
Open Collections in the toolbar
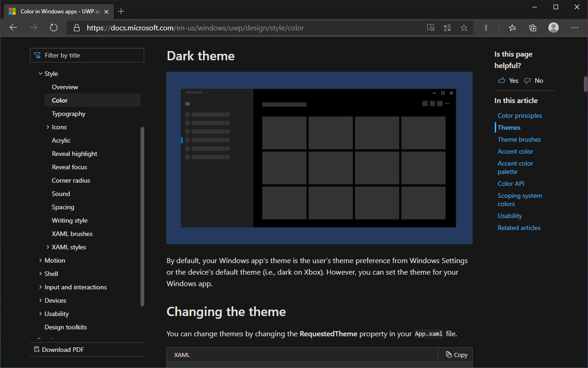click(532, 28)
